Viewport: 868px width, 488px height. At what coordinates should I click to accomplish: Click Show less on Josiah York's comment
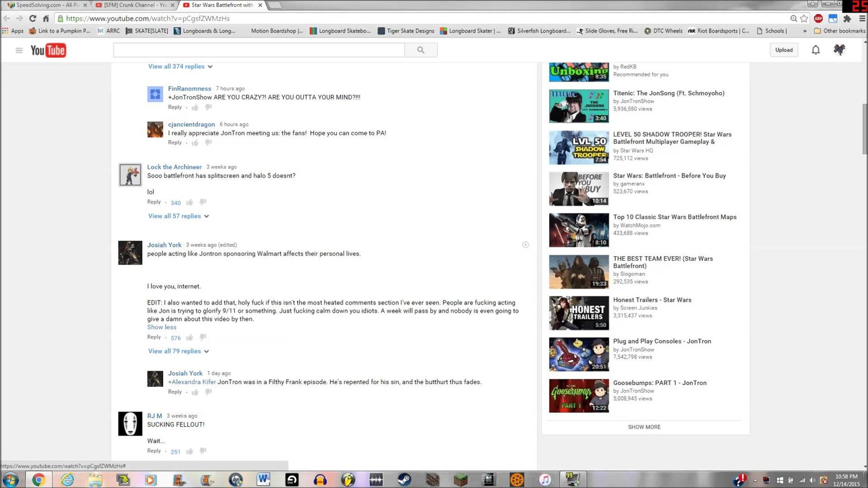tap(161, 327)
